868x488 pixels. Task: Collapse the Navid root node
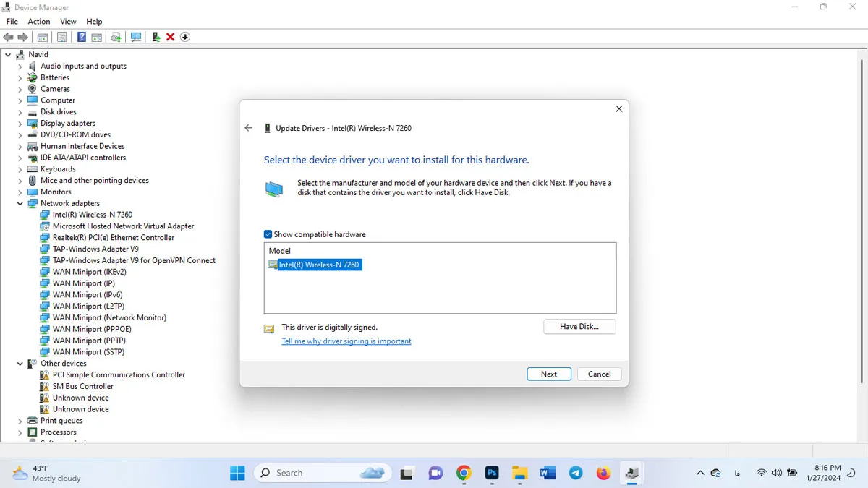click(x=8, y=54)
